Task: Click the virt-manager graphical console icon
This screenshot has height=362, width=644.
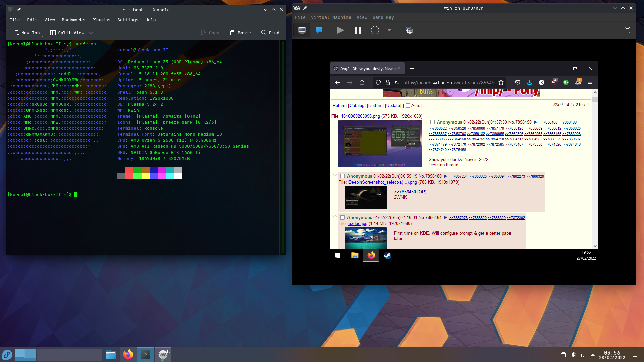Action: (x=302, y=30)
